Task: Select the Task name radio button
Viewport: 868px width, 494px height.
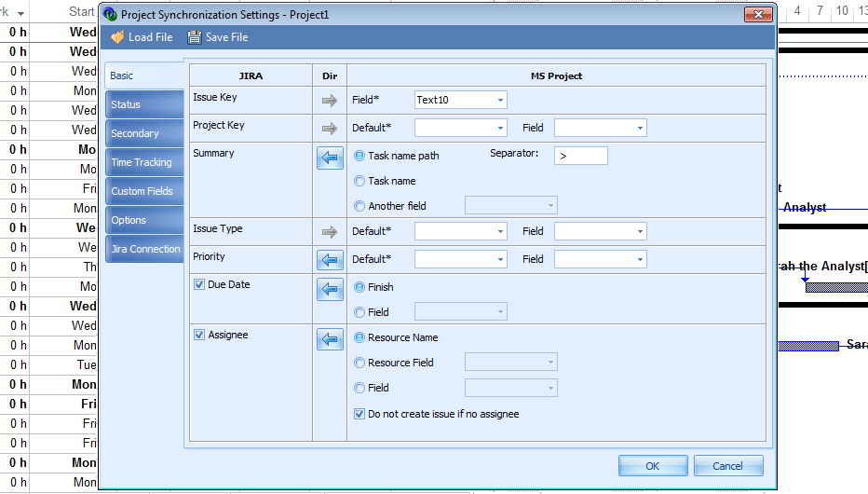Action: [359, 181]
